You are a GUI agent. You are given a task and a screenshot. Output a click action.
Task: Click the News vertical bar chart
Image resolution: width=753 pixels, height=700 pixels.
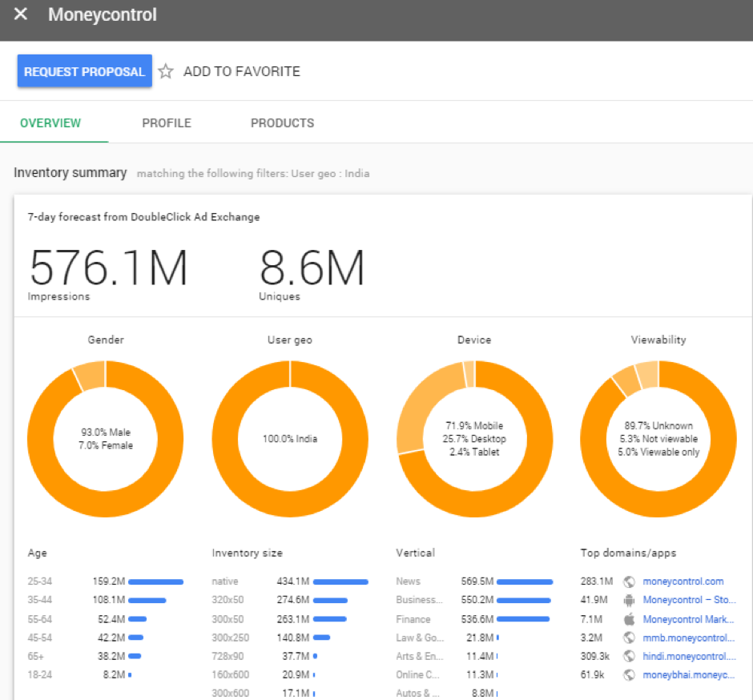coord(525,581)
